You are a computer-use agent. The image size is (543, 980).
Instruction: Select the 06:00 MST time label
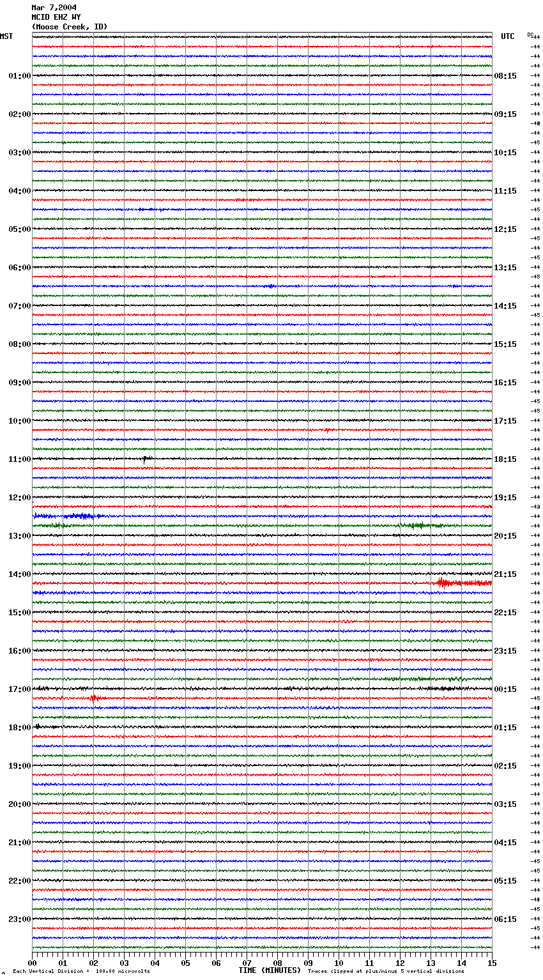point(20,268)
